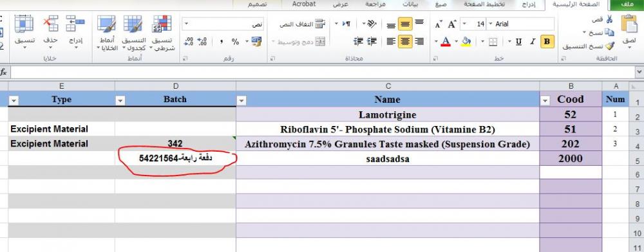Expand the Arial font name dropdown
Screen dimensions: 644x252
(490, 24)
